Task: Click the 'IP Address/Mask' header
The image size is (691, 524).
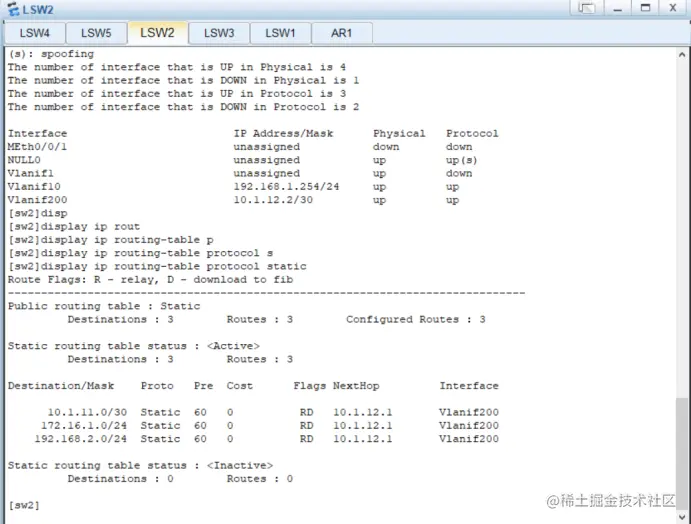Action: pyautogui.click(x=283, y=134)
